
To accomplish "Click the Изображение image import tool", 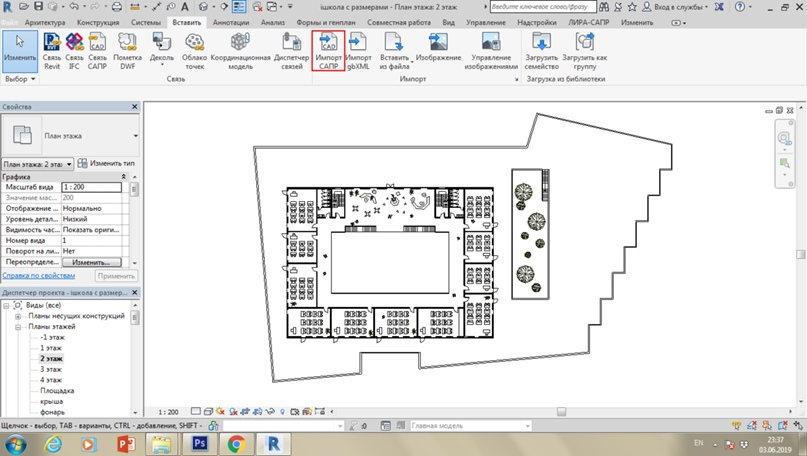I will click(x=438, y=47).
